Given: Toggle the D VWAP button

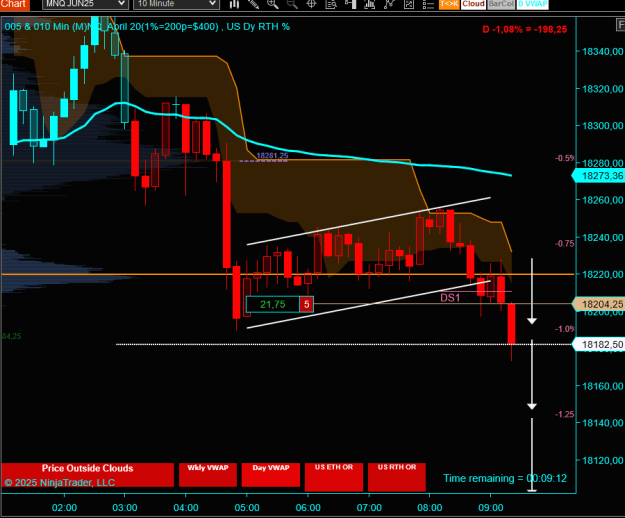Looking at the screenshot, I should [x=533, y=4].
